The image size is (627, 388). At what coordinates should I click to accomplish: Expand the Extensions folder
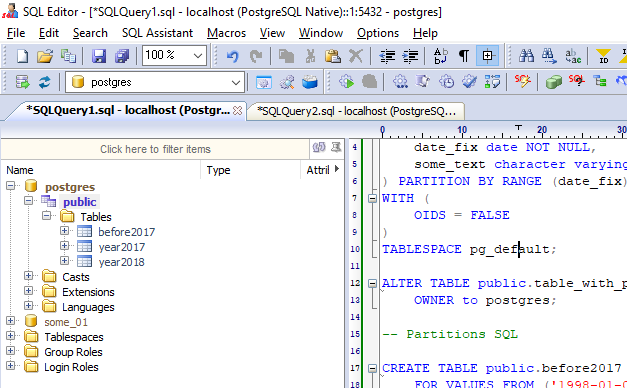pos(28,291)
